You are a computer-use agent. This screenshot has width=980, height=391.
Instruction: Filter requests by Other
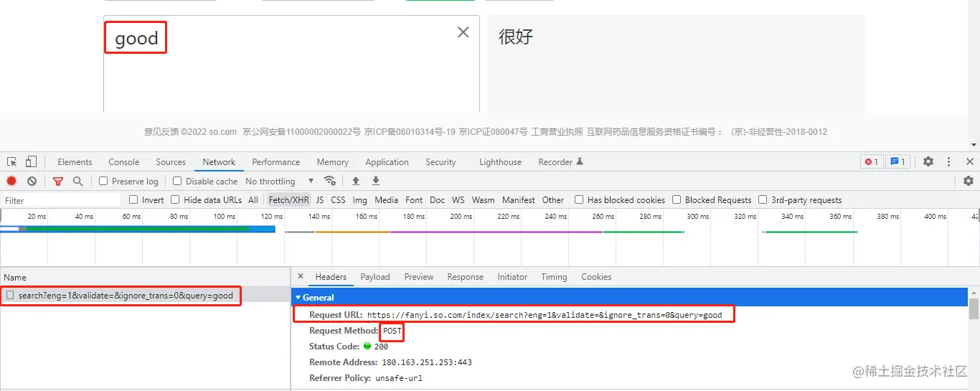pyautogui.click(x=553, y=200)
